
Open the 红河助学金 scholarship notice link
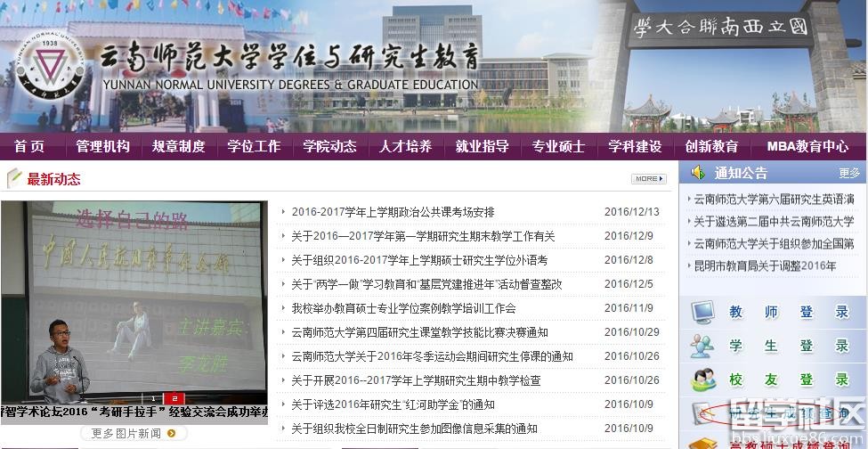[x=393, y=404]
